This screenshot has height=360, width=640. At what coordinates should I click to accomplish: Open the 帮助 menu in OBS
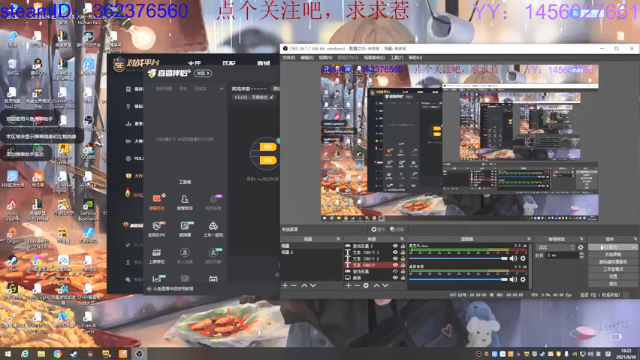click(x=415, y=58)
